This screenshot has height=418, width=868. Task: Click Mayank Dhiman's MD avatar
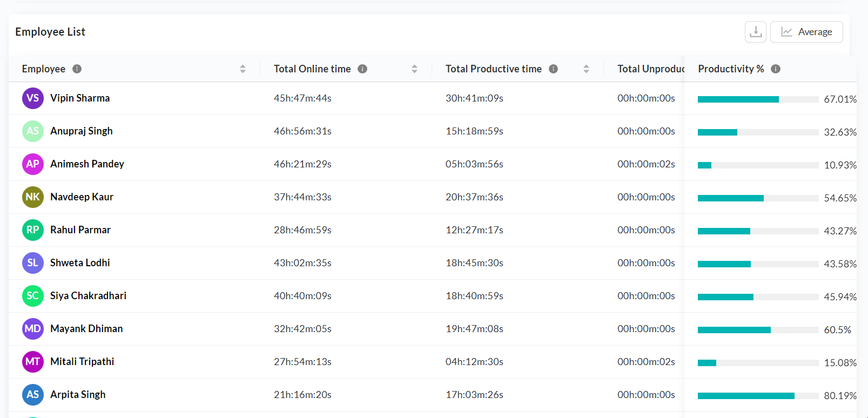coord(33,329)
